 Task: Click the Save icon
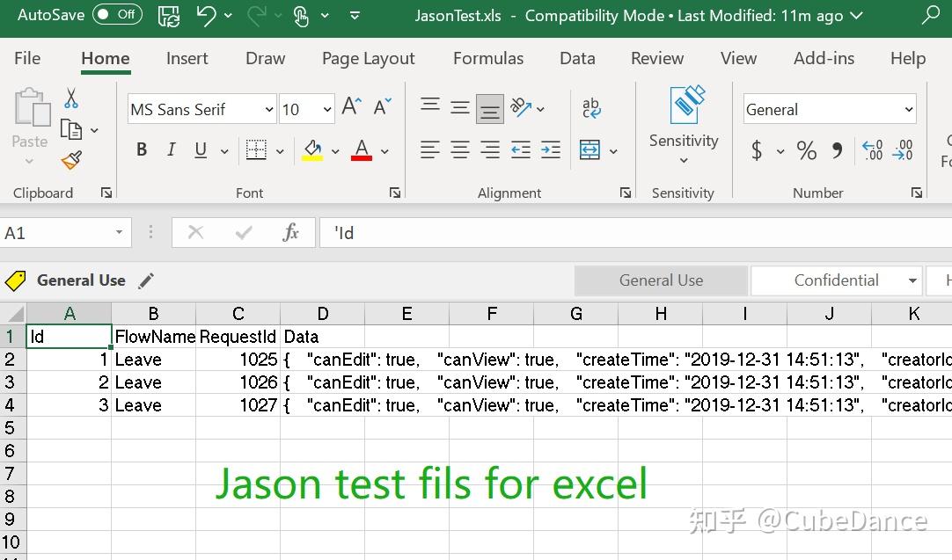pos(168,15)
